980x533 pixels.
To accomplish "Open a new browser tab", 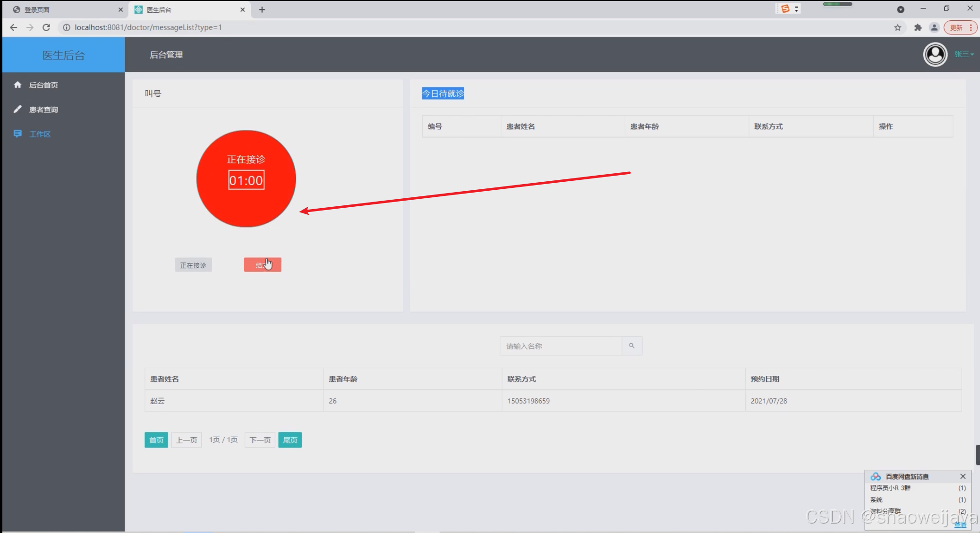I will pyautogui.click(x=262, y=9).
